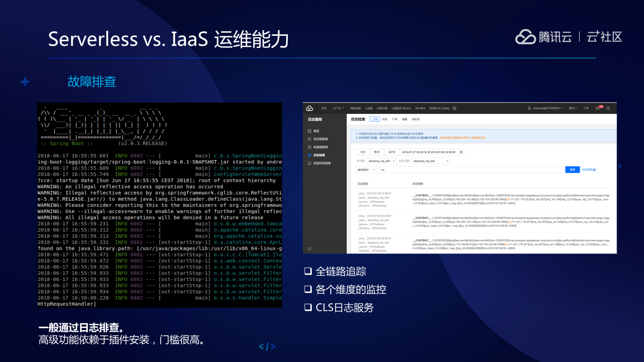The image size is (644, 362).
Task: Click the 日志服务 sidebar heading
Action: click(315, 119)
